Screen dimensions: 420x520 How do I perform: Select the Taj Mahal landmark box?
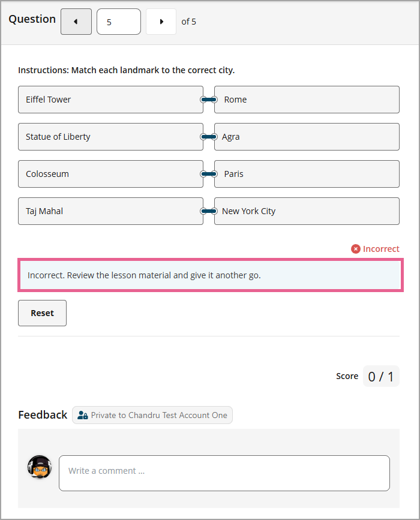coord(110,211)
